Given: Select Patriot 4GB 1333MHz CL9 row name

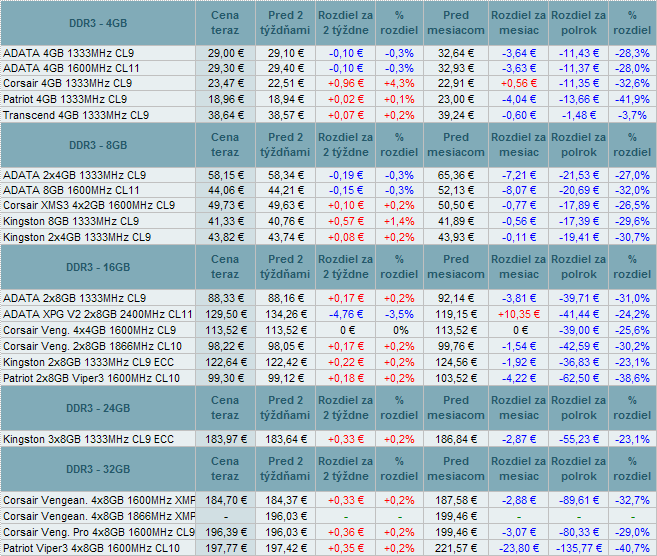Looking at the screenshot, I should click(65, 99).
